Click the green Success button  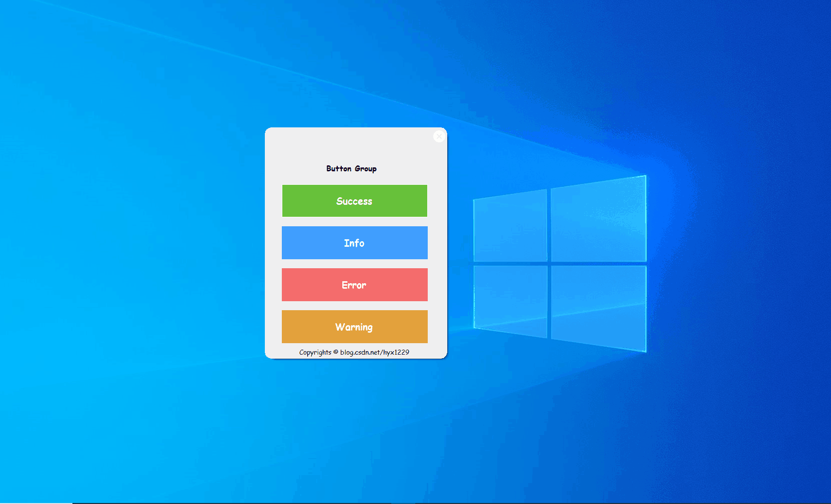(354, 201)
